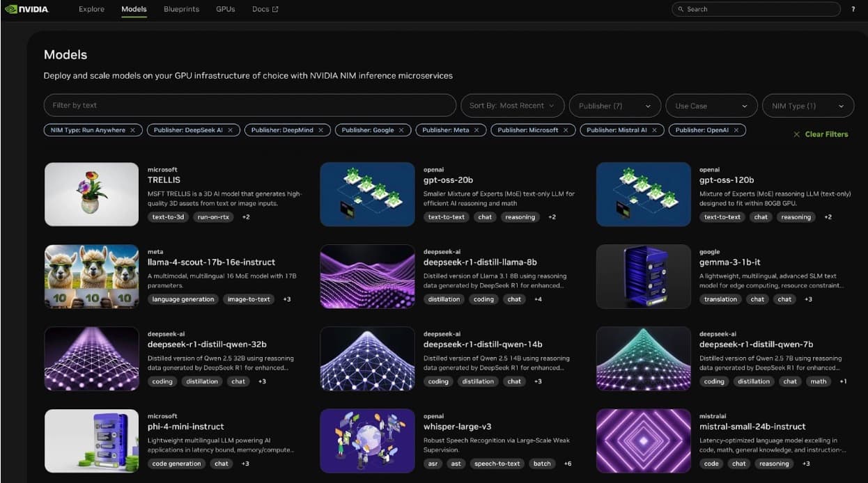Open the Docs external link

tap(265, 9)
